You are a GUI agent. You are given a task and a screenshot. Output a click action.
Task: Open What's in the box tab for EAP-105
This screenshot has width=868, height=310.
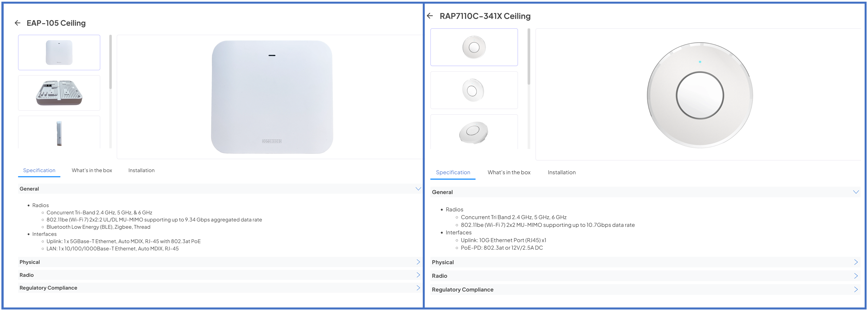pyautogui.click(x=92, y=170)
